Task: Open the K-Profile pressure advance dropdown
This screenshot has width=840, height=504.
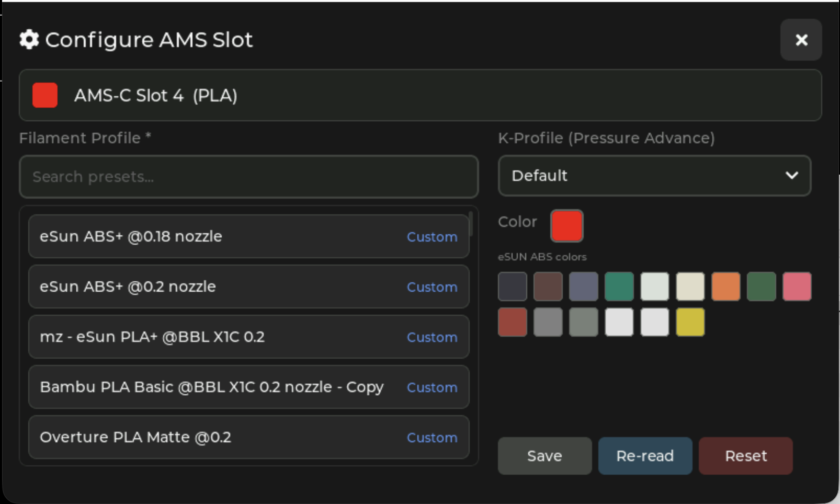Action: click(654, 176)
